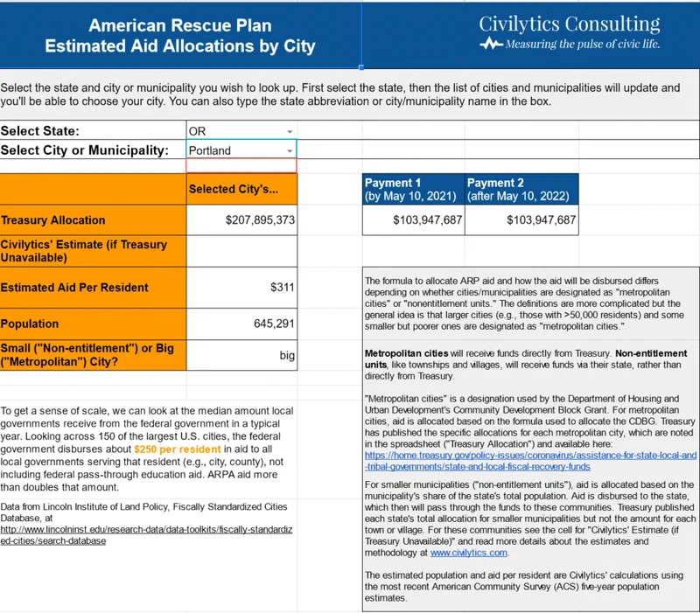Select the Treasury Allocation $207,895,373 cell
This screenshot has height=613, width=700.
pos(241,220)
